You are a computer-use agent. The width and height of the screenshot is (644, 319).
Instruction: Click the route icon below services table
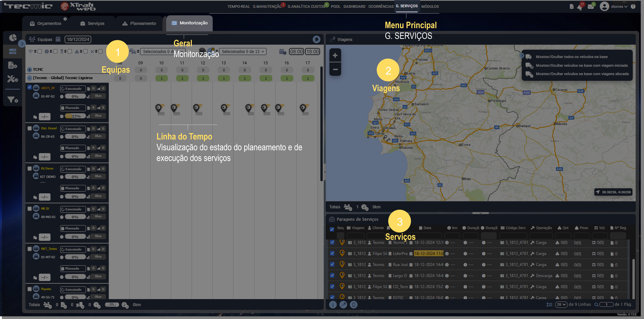pos(343,305)
